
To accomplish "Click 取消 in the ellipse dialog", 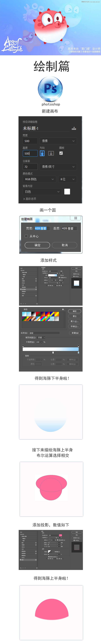I will pyautogui.click(x=65, y=245).
